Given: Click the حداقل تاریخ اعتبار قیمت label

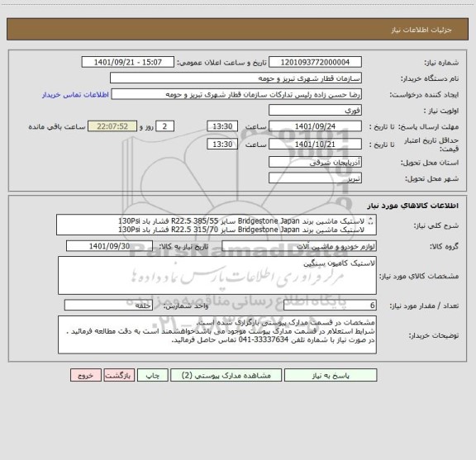Looking at the screenshot, I should (431, 145).
